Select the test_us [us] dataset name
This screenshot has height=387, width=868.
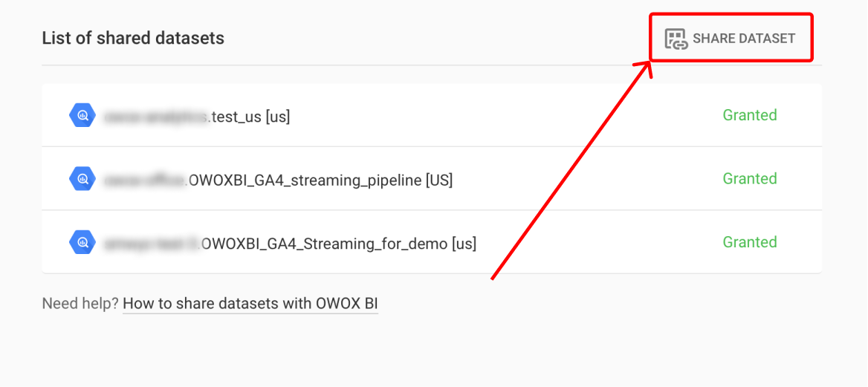tap(250, 117)
